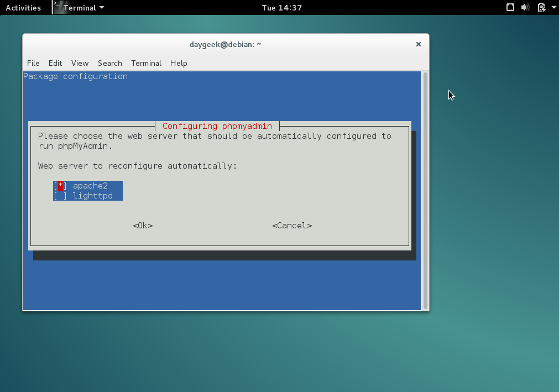Expand the system menu arrow at top right
This screenshot has width=559, height=392.
[x=554, y=7]
